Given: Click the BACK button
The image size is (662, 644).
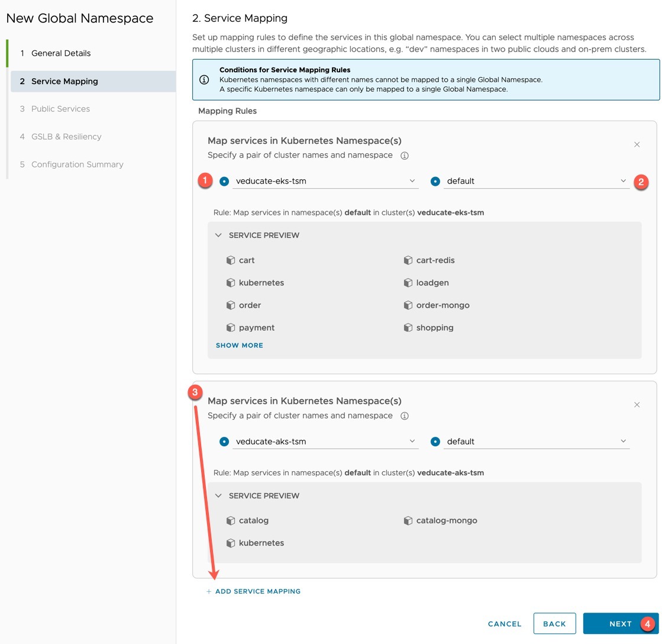Looking at the screenshot, I should [x=554, y=624].
